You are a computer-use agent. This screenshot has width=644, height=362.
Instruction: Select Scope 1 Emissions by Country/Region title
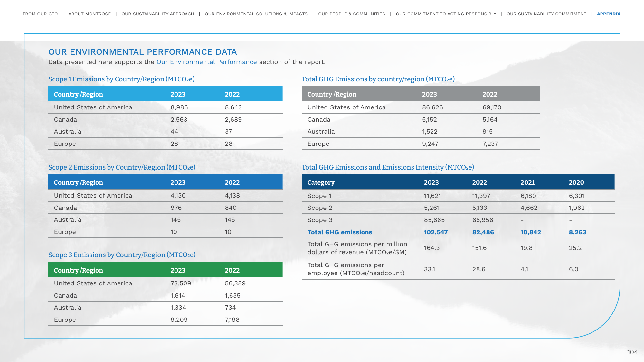tap(121, 79)
